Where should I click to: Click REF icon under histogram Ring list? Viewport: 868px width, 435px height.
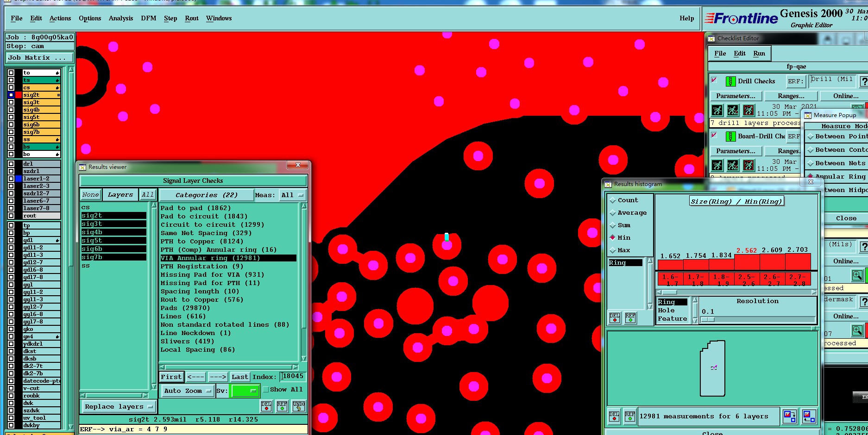[x=630, y=318]
